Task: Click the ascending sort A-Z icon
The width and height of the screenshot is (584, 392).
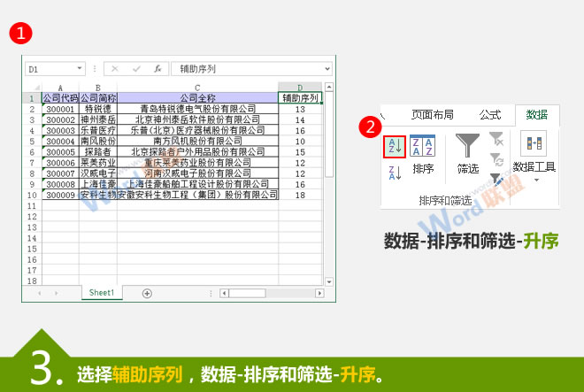Action: click(395, 147)
